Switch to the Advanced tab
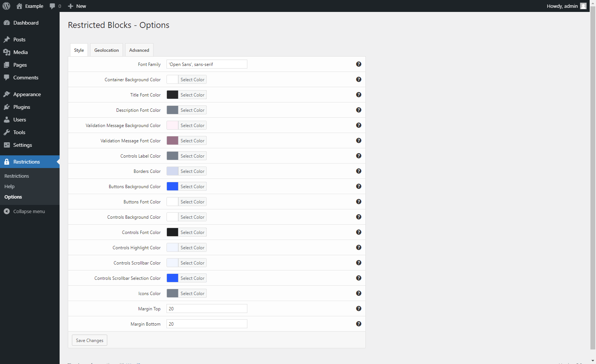This screenshot has height=364, width=596. click(x=139, y=50)
